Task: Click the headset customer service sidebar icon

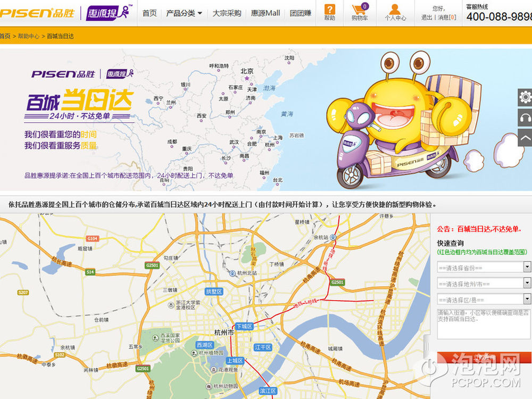Action: (x=525, y=118)
